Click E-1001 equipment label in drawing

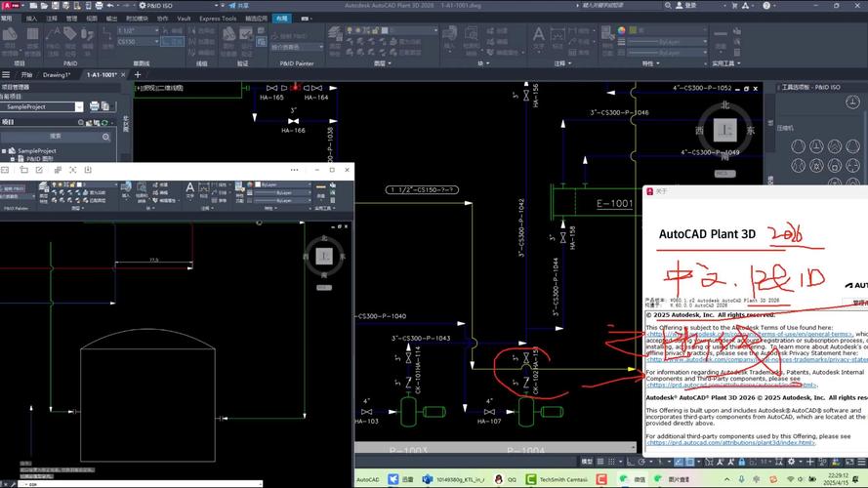(614, 204)
